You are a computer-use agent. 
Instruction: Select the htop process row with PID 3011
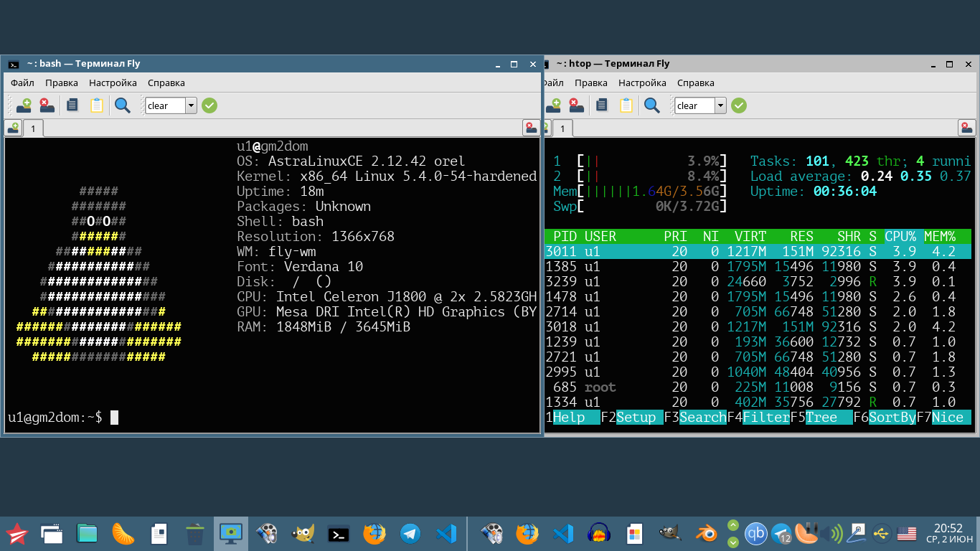click(x=758, y=251)
